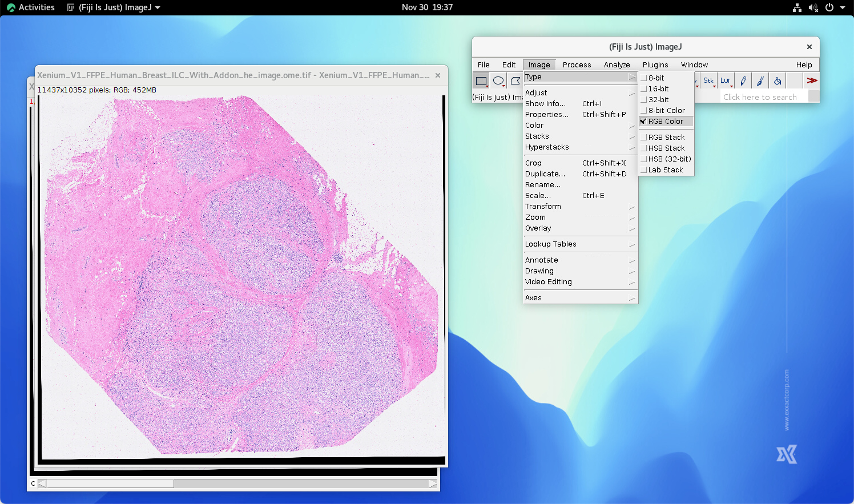Open the Window menu
Image resolution: width=854 pixels, height=504 pixels.
pyautogui.click(x=694, y=64)
